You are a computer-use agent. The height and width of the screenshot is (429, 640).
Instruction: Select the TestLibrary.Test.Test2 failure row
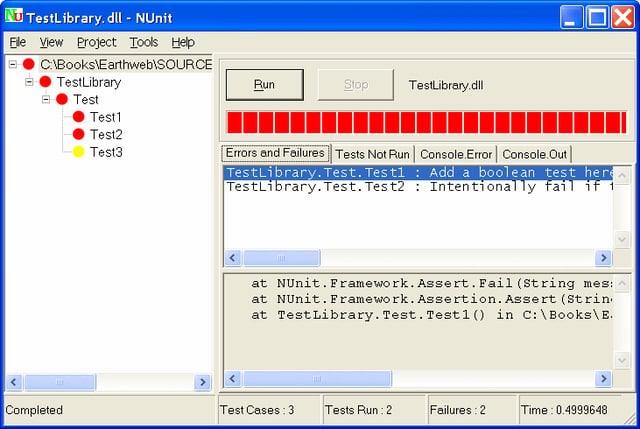pyautogui.click(x=418, y=187)
